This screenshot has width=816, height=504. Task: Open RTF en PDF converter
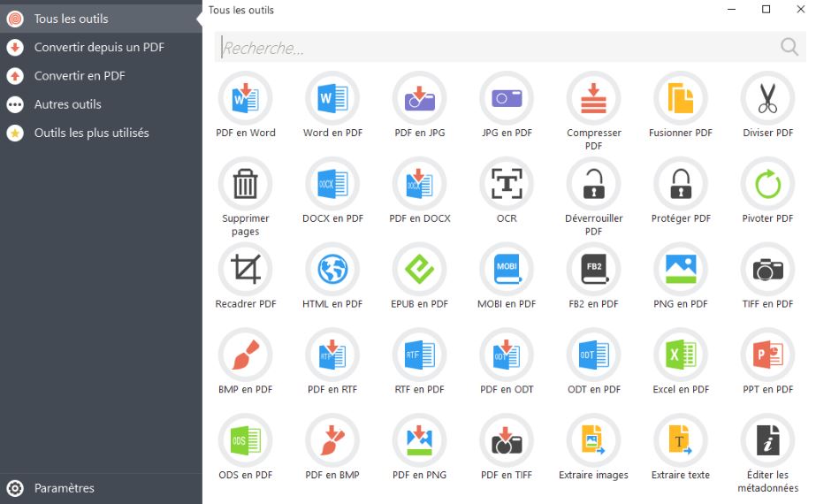click(x=419, y=355)
